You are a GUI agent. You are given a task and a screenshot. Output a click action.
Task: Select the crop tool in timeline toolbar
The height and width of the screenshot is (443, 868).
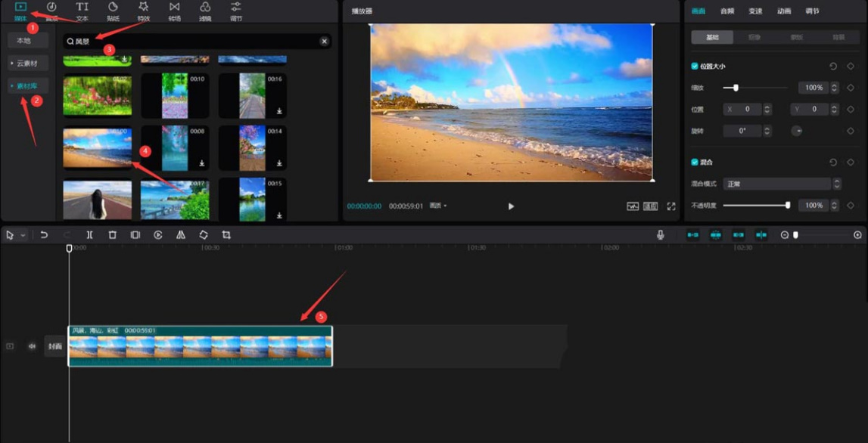(x=226, y=235)
